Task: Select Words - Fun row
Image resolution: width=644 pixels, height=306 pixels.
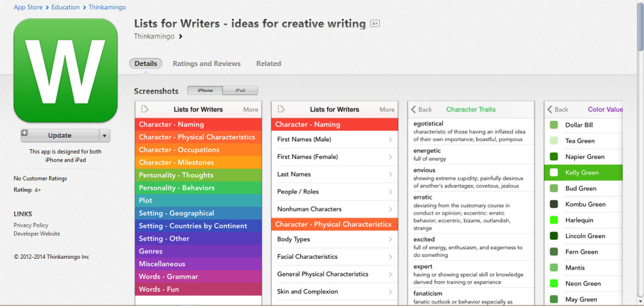Action: click(x=198, y=290)
